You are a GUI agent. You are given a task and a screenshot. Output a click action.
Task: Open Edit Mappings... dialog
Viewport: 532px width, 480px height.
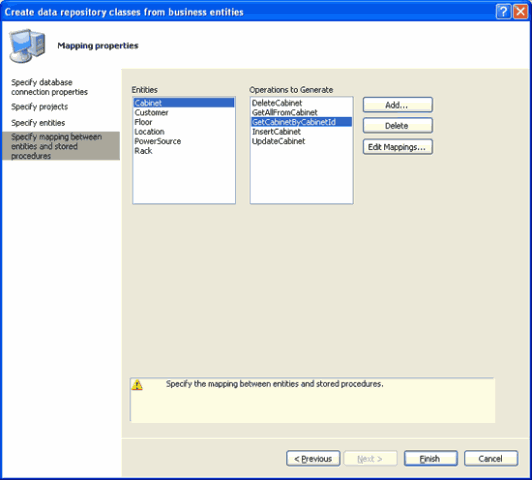(398, 147)
